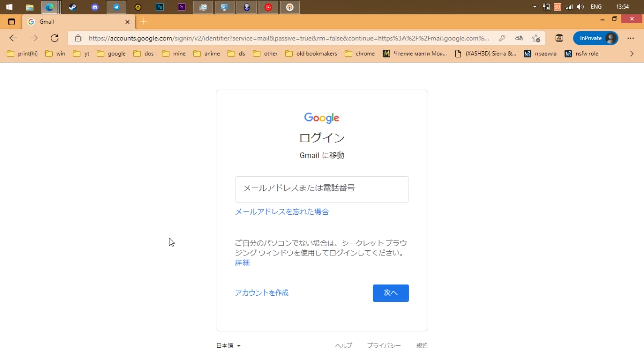View site information lock icon

point(78,38)
